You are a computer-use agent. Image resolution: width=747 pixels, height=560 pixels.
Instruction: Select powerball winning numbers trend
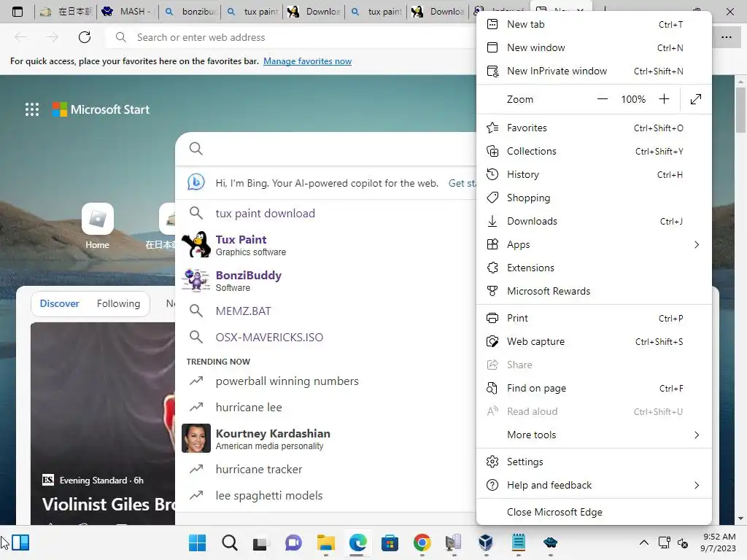326,381
